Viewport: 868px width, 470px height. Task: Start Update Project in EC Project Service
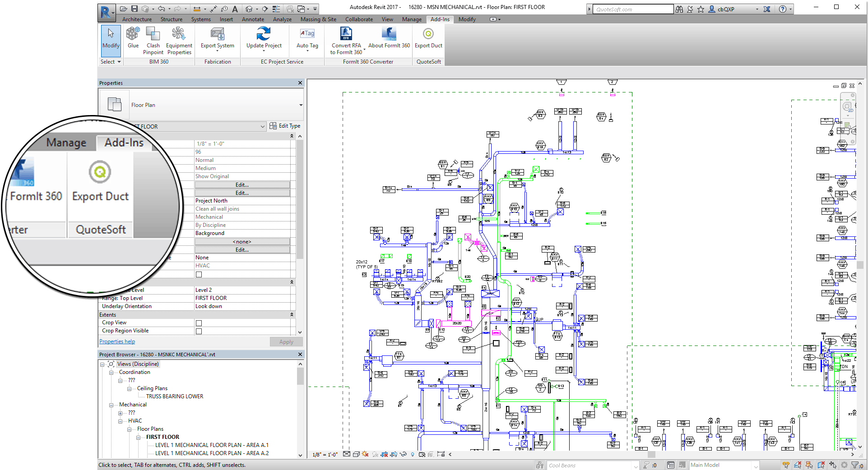264,40
